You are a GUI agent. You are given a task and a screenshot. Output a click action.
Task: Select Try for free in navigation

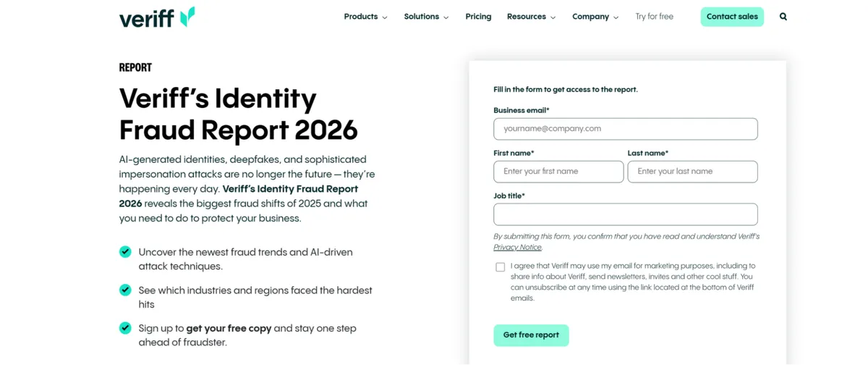[x=654, y=17]
